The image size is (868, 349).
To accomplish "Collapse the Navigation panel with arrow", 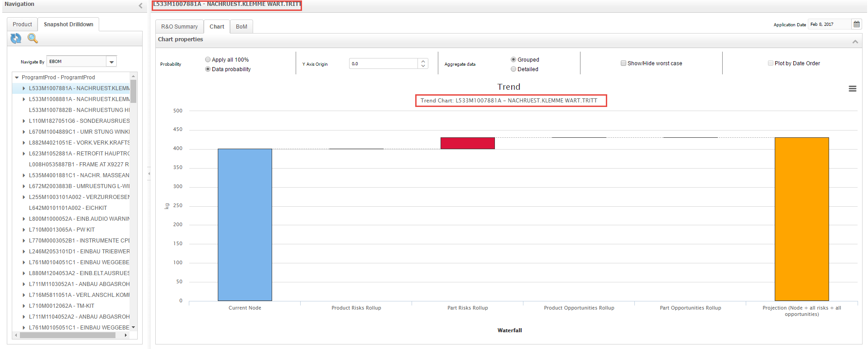I will coord(140,5).
